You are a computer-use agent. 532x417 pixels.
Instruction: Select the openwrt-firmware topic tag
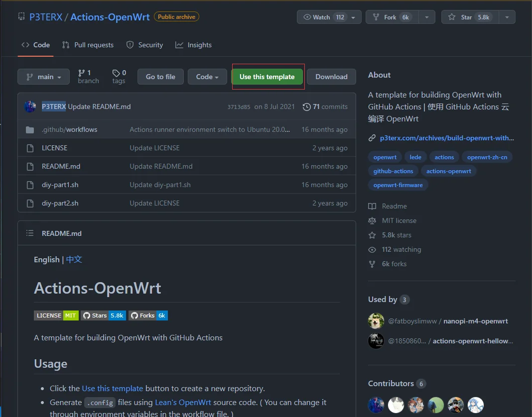point(398,185)
